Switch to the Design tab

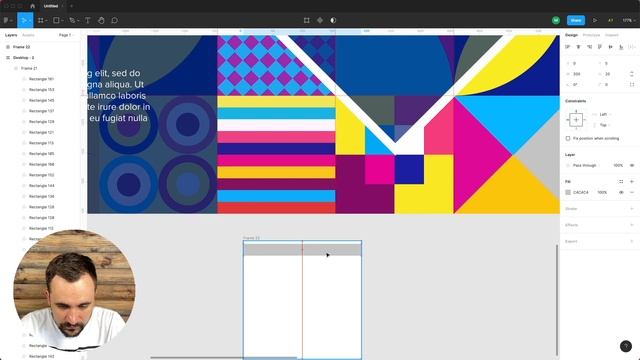pyautogui.click(x=571, y=35)
